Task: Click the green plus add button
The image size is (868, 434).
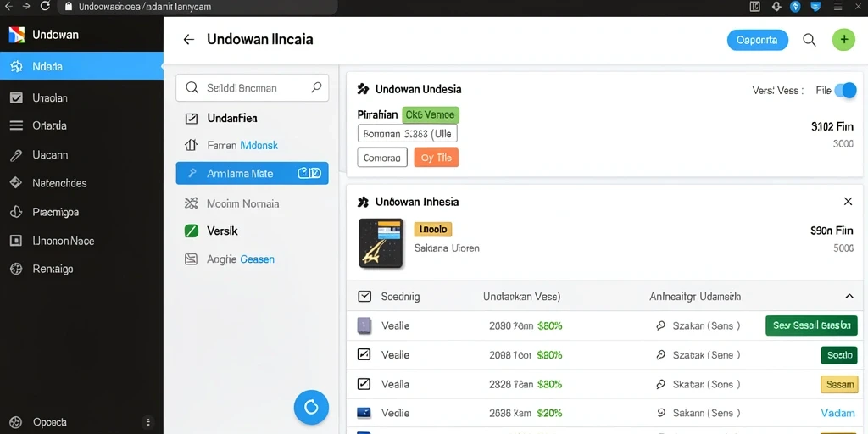Action: pyautogui.click(x=843, y=40)
